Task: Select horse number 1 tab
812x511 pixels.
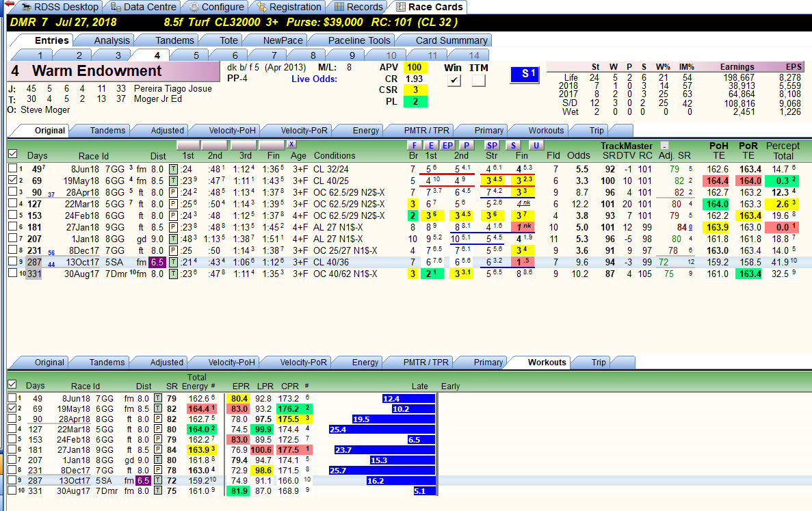Action: [40, 55]
